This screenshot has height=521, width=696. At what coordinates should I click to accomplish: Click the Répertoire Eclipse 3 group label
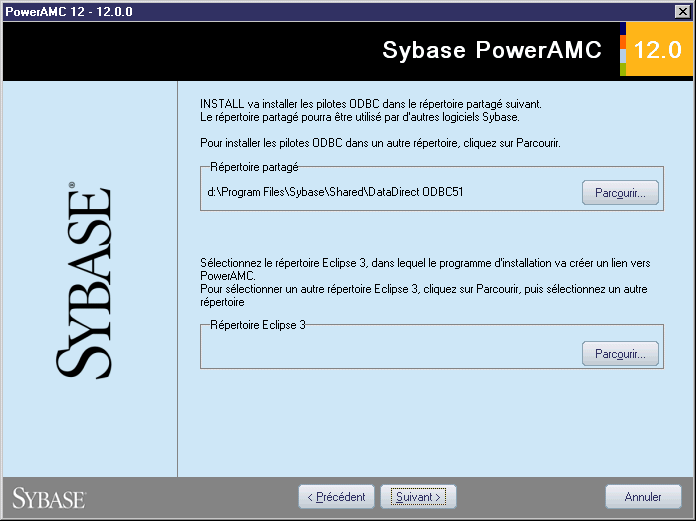click(x=257, y=325)
